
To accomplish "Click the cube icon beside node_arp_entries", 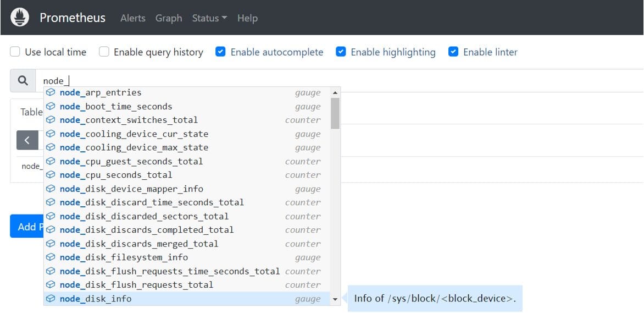I will pos(51,92).
